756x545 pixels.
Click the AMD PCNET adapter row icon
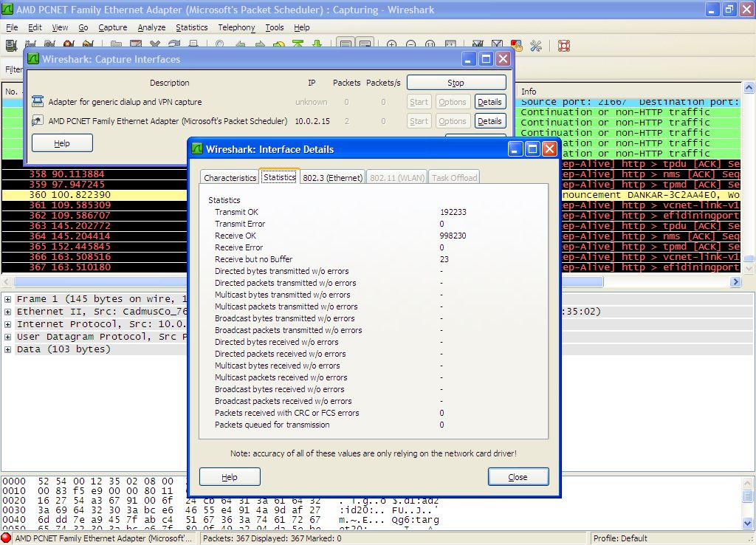tap(38, 120)
